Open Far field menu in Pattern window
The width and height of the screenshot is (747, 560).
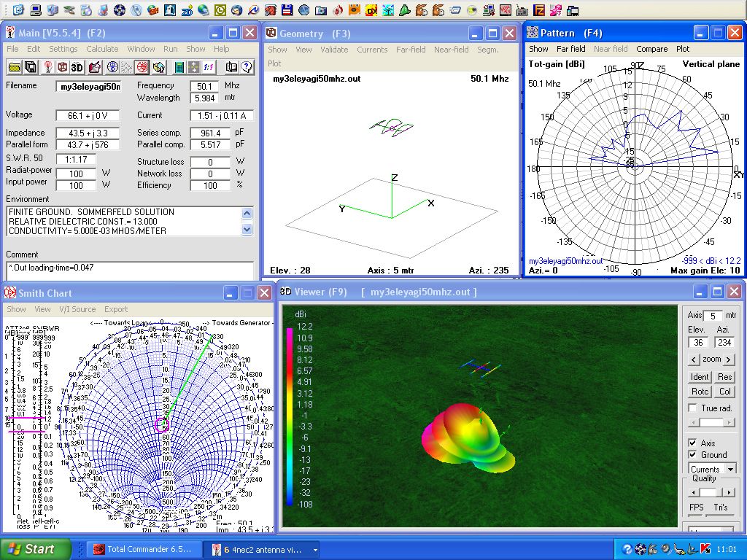click(x=570, y=49)
